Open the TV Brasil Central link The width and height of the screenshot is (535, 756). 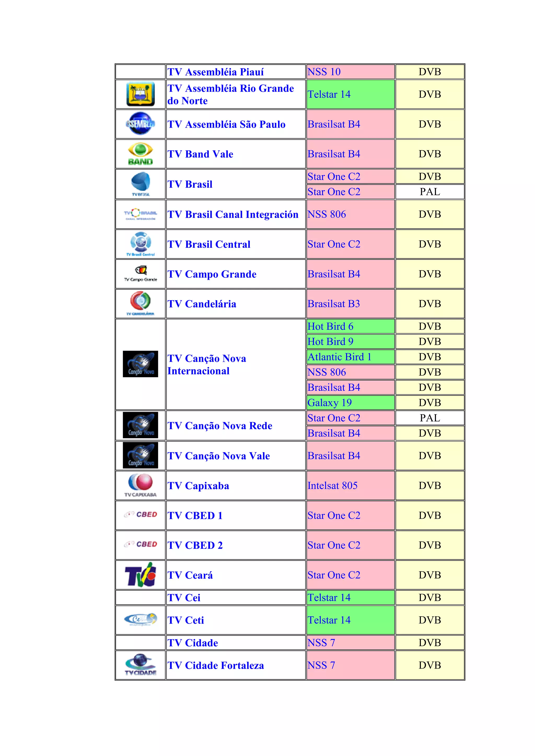tap(209, 244)
